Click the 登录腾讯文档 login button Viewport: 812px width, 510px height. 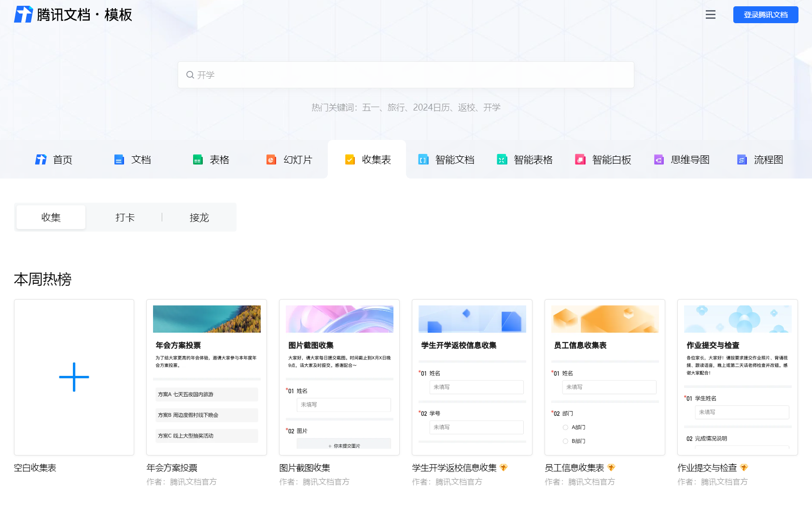coord(766,14)
